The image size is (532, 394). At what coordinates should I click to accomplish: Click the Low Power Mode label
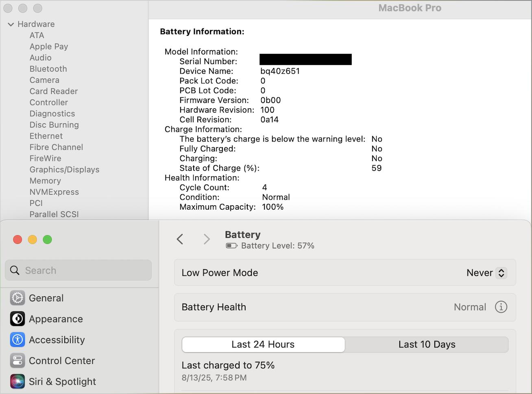tap(220, 273)
